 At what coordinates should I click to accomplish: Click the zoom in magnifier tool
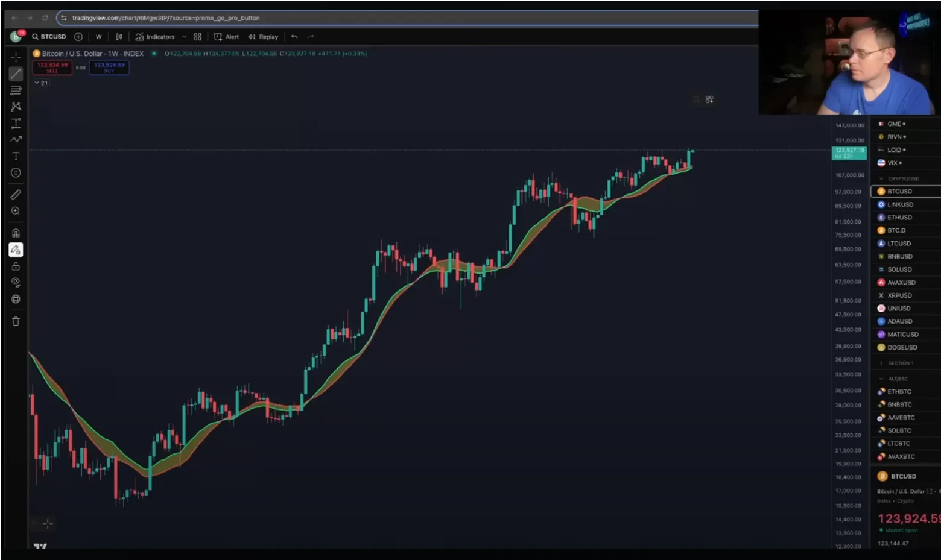tap(16, 211)
